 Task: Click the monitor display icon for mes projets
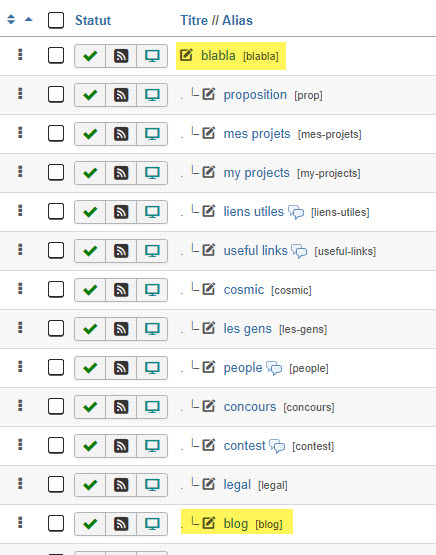click(x=152, y=134)
